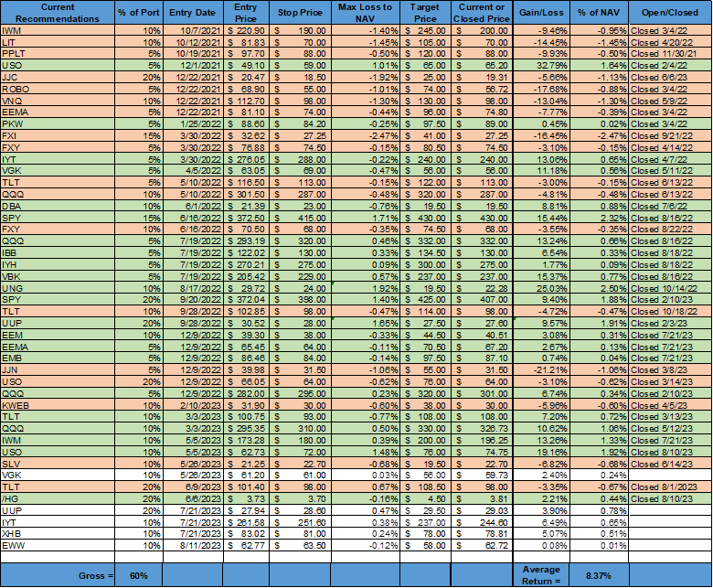Select the SLV ticker cell
713x588 pixels.
58,464
